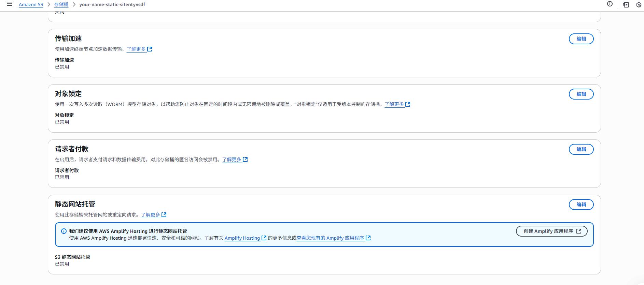This screenshot has height=285, width=644.
Task: Edit the 对象锁定 settings
Action: coord(581,94)
